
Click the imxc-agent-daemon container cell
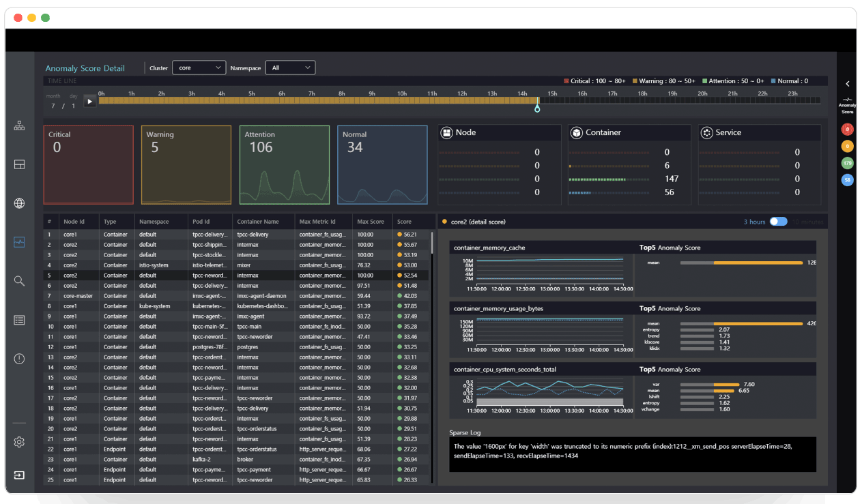point(261,296)
